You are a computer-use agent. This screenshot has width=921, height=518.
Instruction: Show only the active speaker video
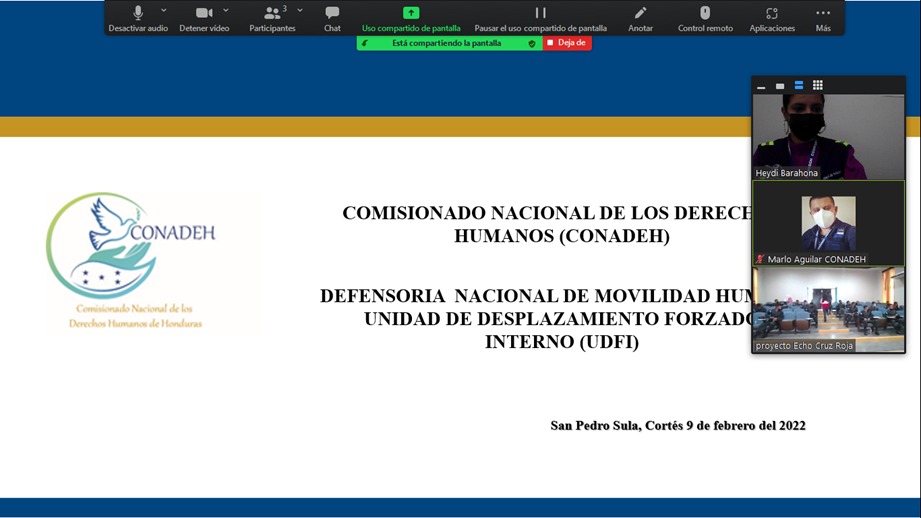tap(779, 86)
